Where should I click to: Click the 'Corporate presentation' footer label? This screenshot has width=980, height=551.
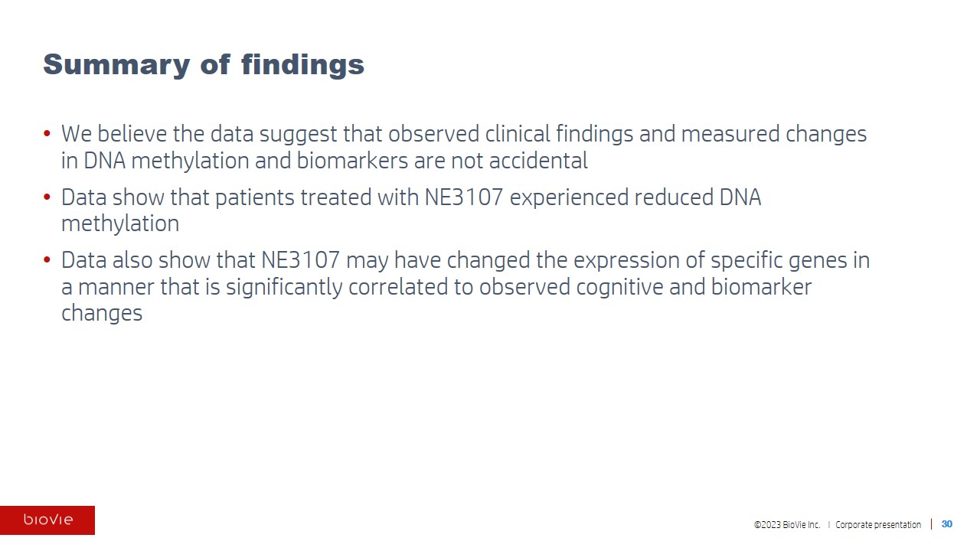878,525
